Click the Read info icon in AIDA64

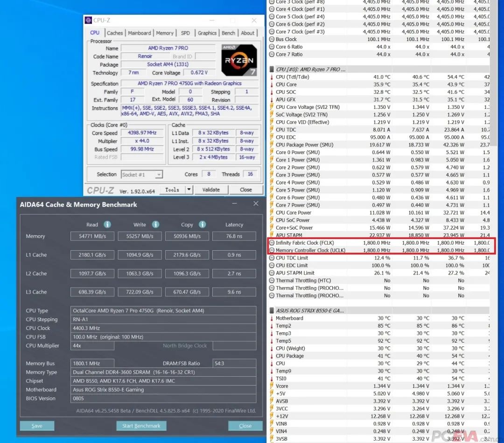click(x=107, y=225)
